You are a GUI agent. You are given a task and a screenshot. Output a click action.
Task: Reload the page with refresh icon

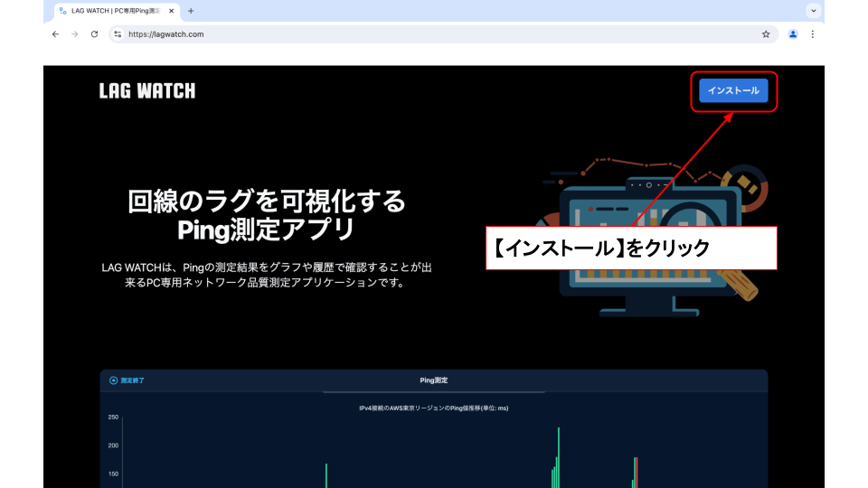(95, 34)
